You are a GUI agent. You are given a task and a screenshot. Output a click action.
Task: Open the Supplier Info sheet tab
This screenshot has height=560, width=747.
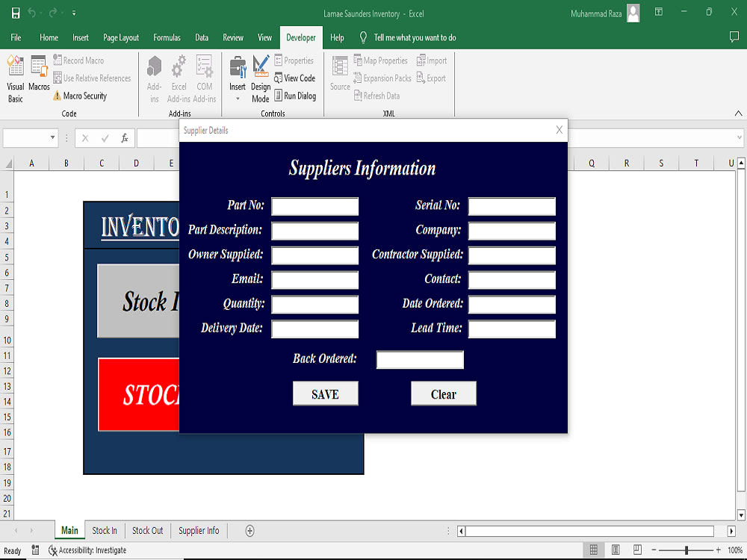click(x=199, y=530)
